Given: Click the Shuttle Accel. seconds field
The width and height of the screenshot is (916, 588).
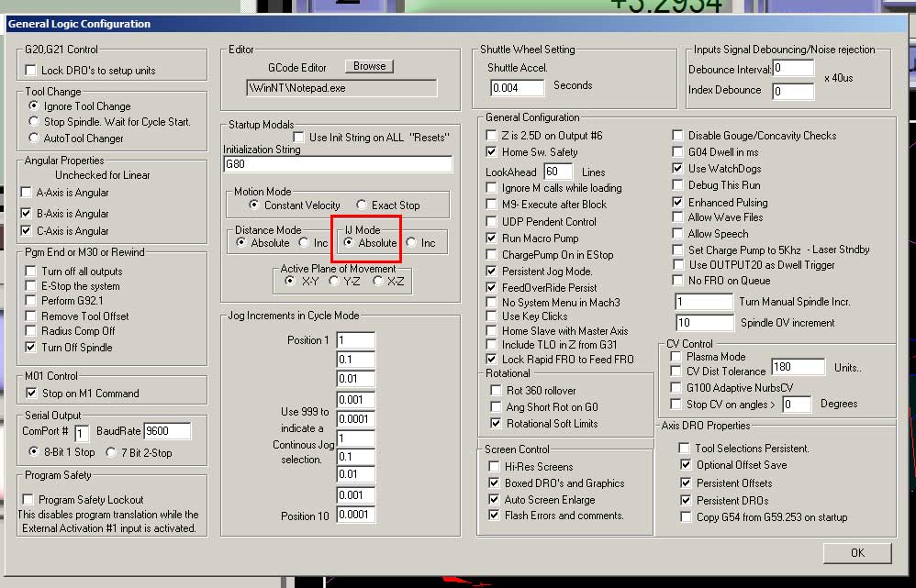Looking at the screenshot, I should click(x=517, y=88).
